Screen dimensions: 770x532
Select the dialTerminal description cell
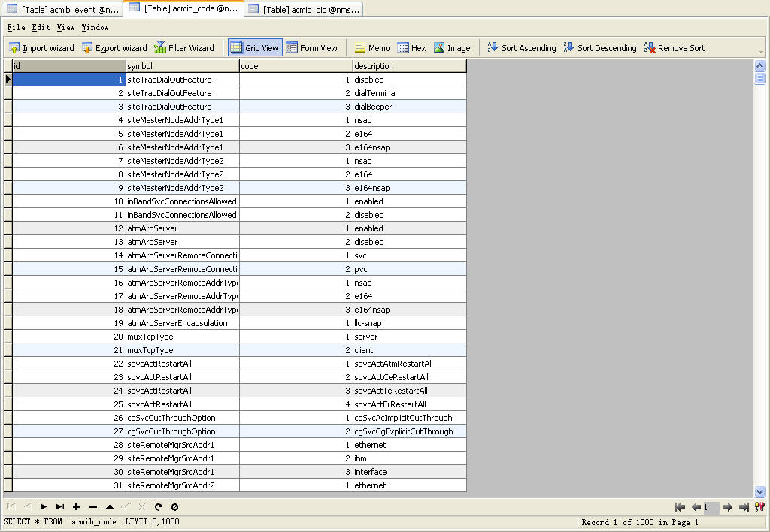pyautogui.click(x=410, y=93)
